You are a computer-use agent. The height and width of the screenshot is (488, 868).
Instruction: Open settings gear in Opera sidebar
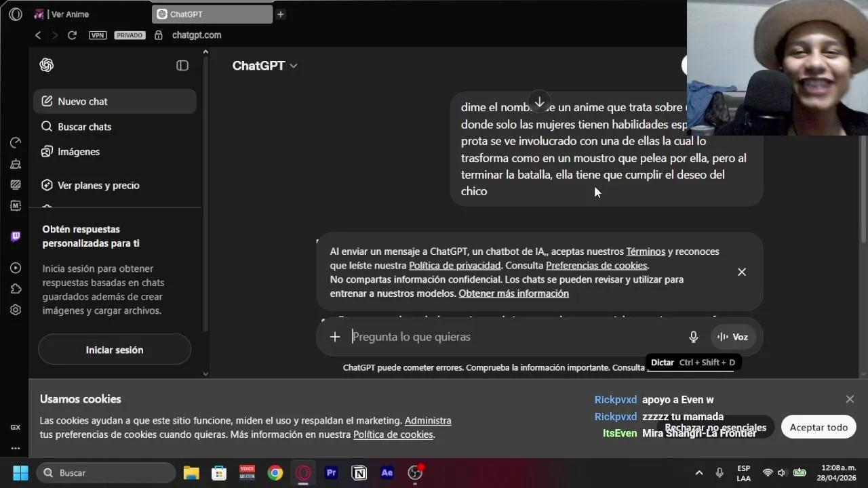16,310
